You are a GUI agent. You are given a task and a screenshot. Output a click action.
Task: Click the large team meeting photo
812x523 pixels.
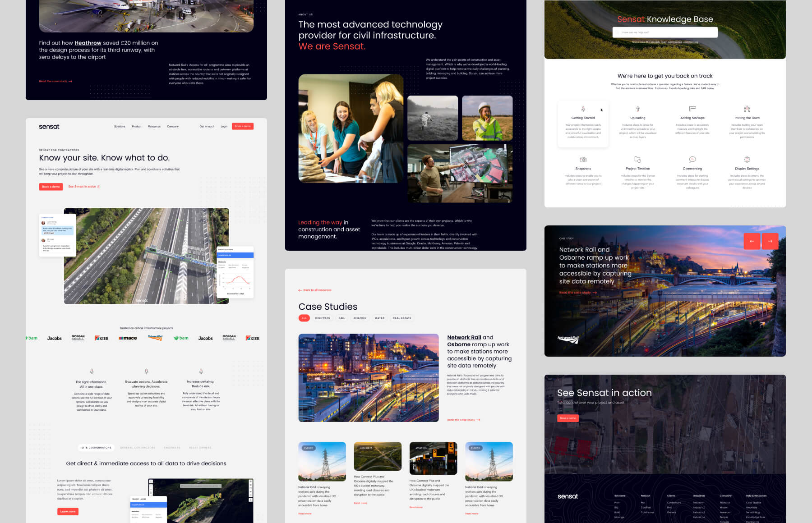tap(351, 128)
